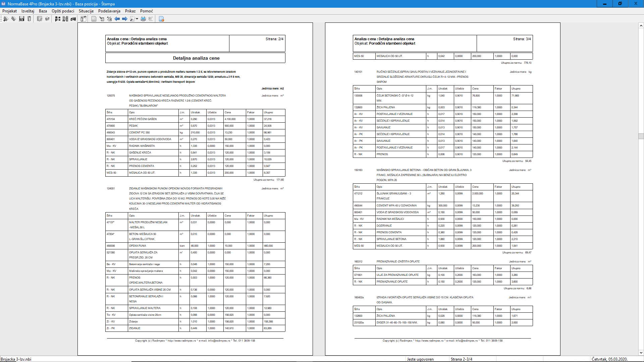Click the printer icon to print
644x362 pixels.
tap(143, 19)
